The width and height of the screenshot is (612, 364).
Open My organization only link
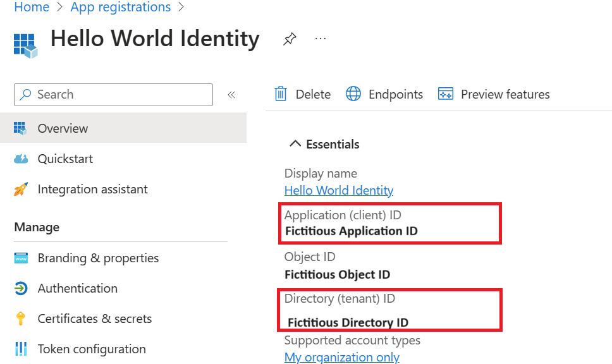click(342, 357)
